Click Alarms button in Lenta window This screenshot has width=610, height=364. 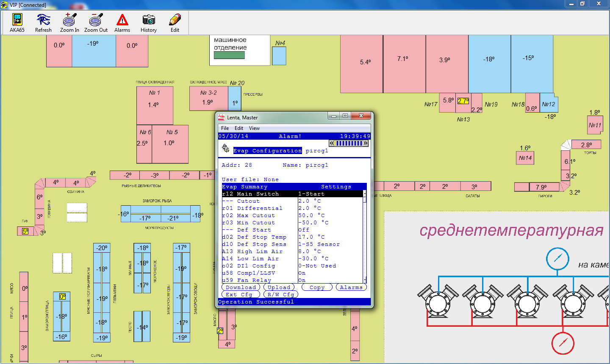pyautogui.click(x=351, y=287)
